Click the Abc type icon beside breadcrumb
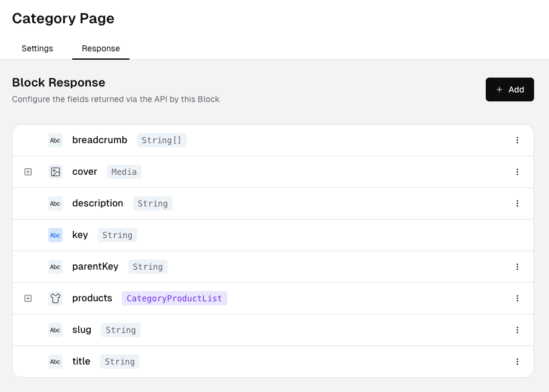This screenshot has height=392, width=549. point(55,140)
